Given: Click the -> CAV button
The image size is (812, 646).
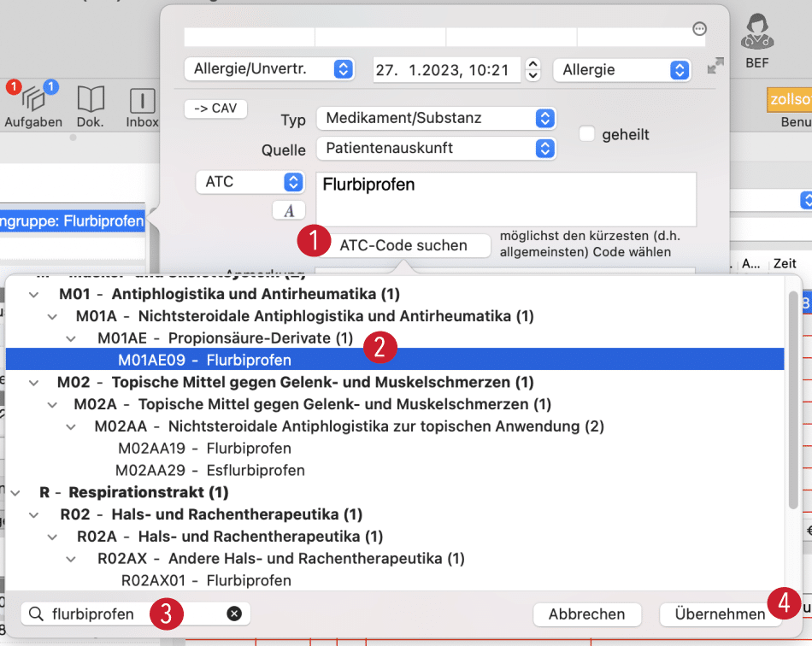Looking at the screenshot, I should (215, 109).
